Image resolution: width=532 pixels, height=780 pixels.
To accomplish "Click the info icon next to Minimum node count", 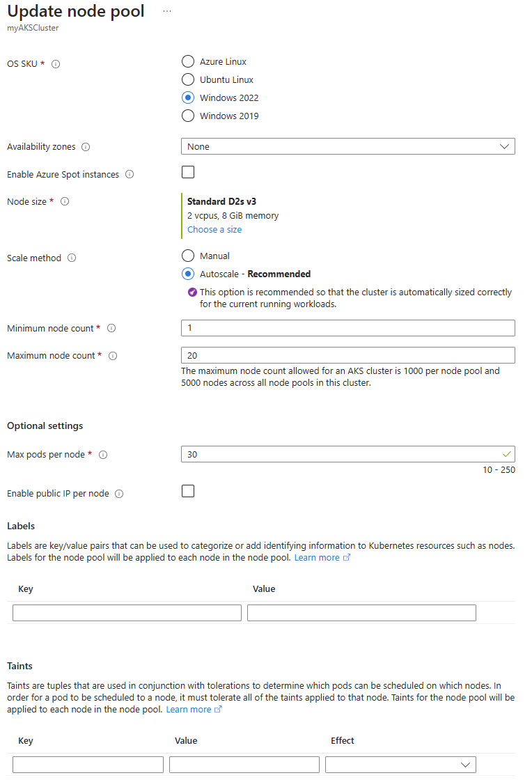I will click(x=111, y=327).
